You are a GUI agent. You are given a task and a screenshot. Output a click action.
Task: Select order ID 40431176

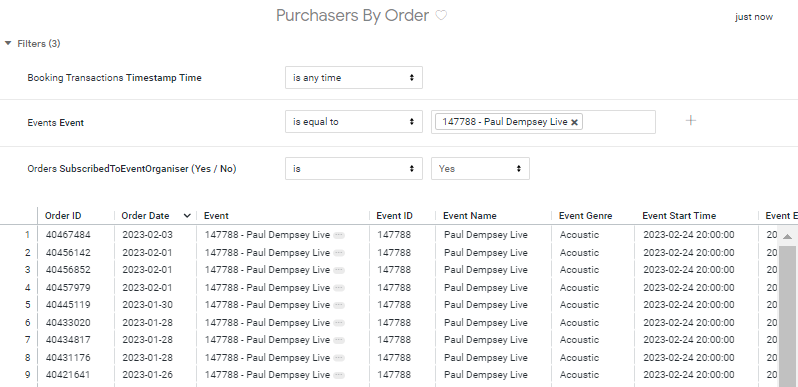68,357
